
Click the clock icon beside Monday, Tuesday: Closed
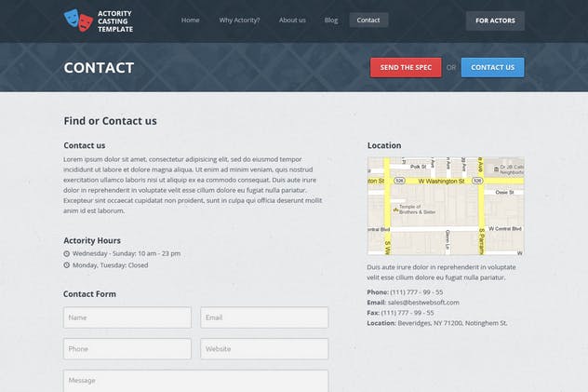[67, 265]
